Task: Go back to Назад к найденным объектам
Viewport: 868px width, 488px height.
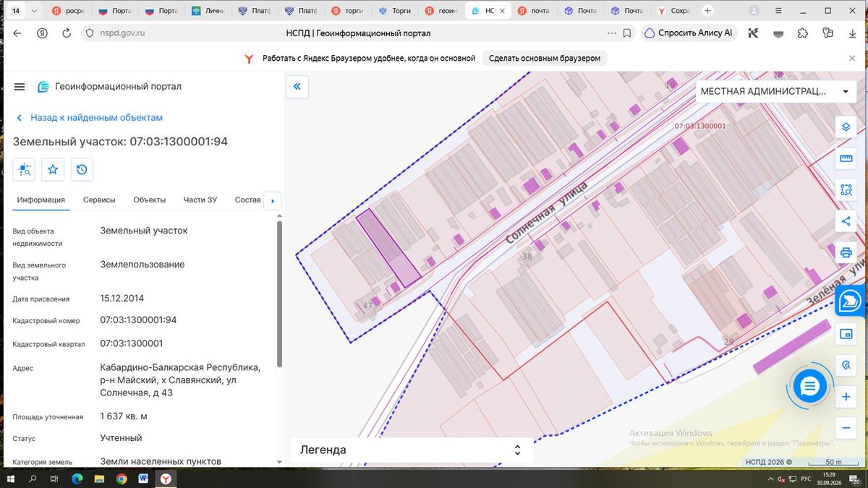Action: click(x=90, y=118)
